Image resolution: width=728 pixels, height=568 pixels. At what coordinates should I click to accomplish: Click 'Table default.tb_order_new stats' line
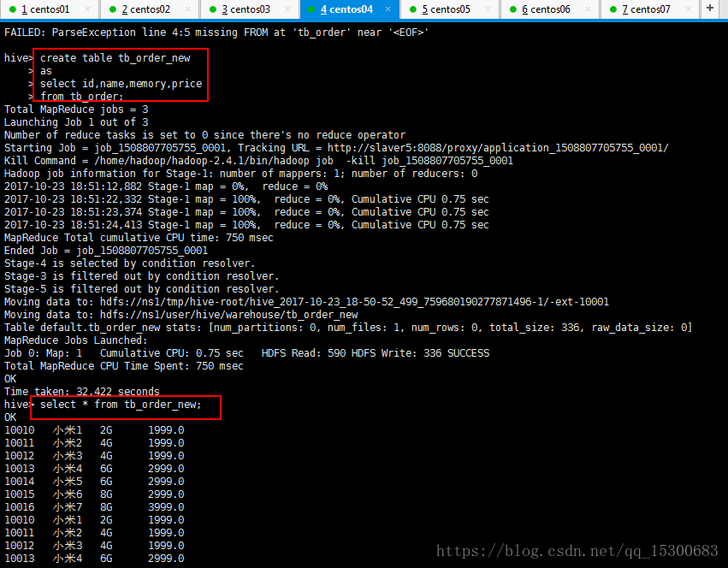[348, 328]
